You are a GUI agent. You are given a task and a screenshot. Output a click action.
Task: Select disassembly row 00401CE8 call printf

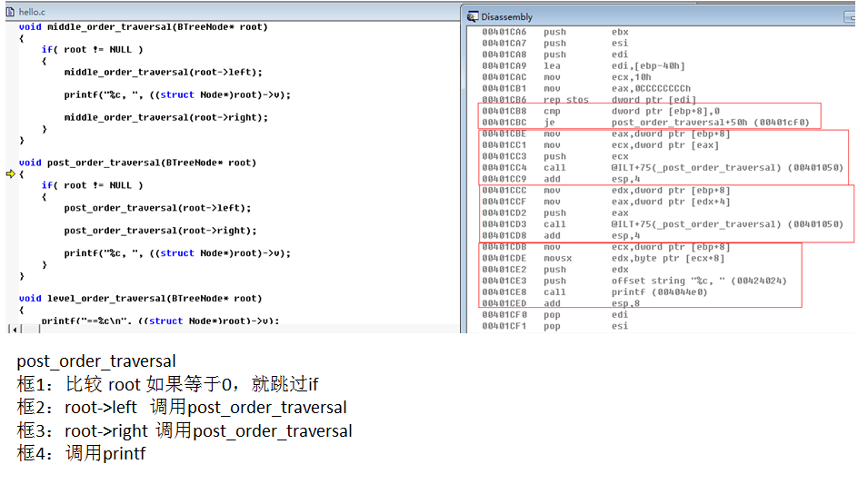coord(594,292)
